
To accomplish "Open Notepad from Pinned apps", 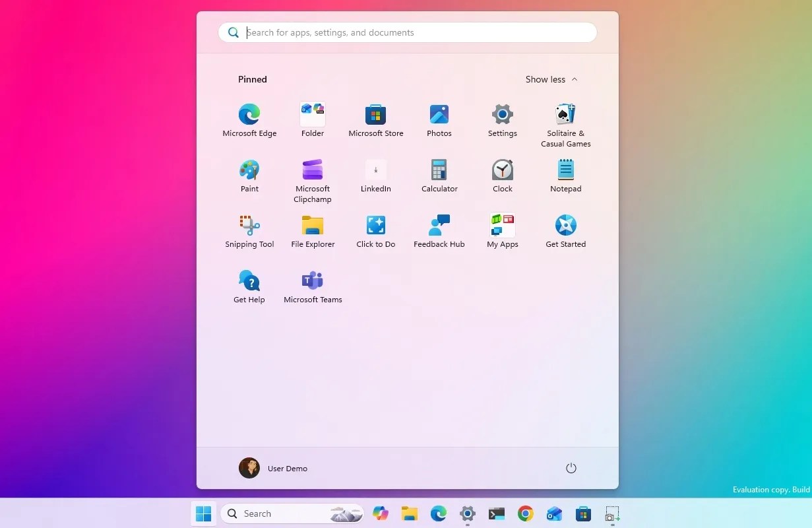I will tap(566, 176).
